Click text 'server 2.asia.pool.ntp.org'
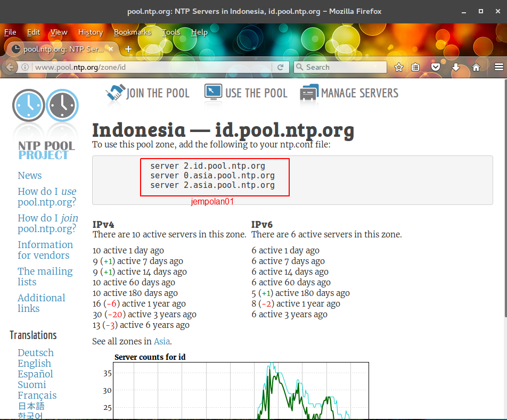This screenshot has width=507, height=420. [x=212, y=185]
